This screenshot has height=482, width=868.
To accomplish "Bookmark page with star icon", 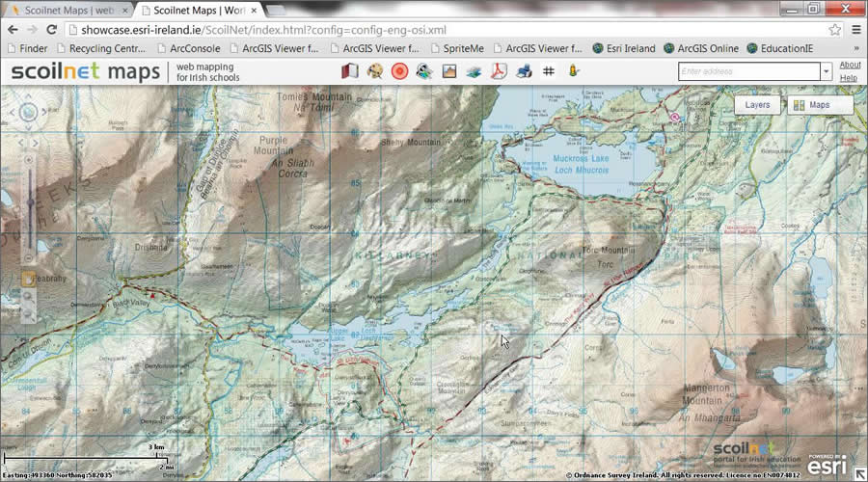I will (x=834, y=30).
